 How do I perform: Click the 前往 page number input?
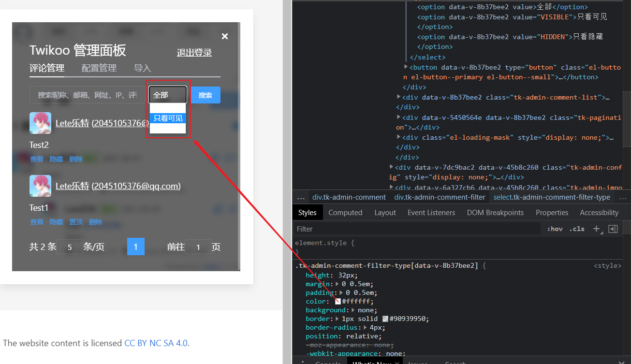(x=198, y=247)
